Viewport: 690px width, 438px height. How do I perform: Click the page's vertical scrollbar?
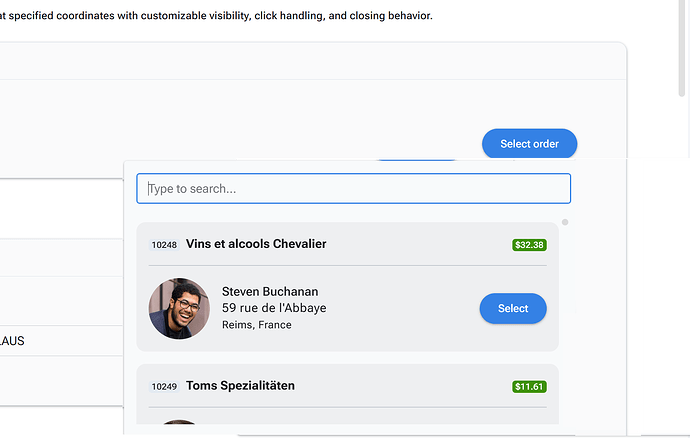682,48
